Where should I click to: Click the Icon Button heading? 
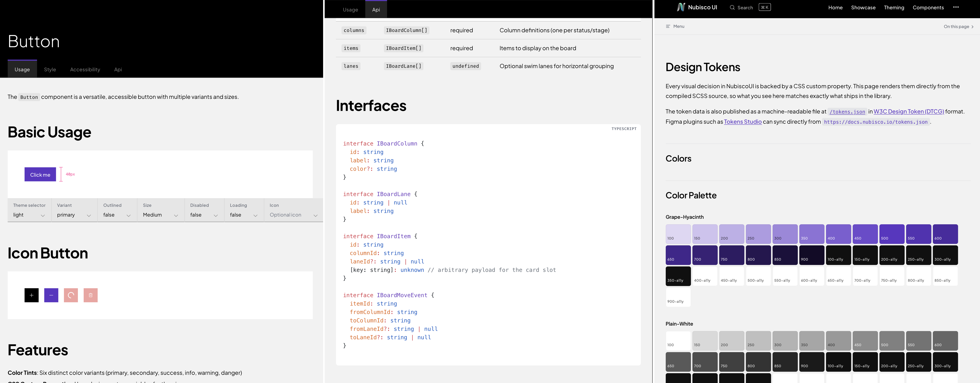pyautogui.click(x=47, y=253)
